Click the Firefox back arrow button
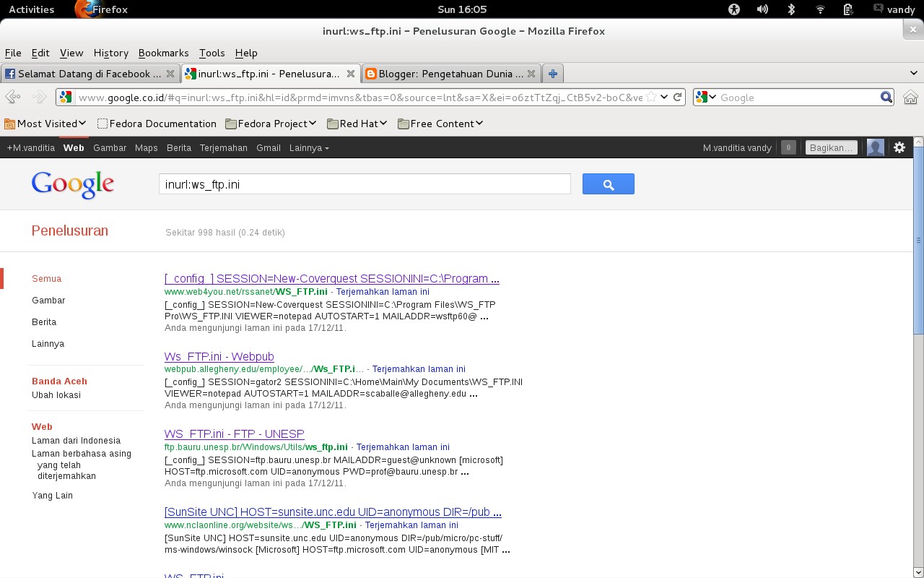 tap(12, 97)
